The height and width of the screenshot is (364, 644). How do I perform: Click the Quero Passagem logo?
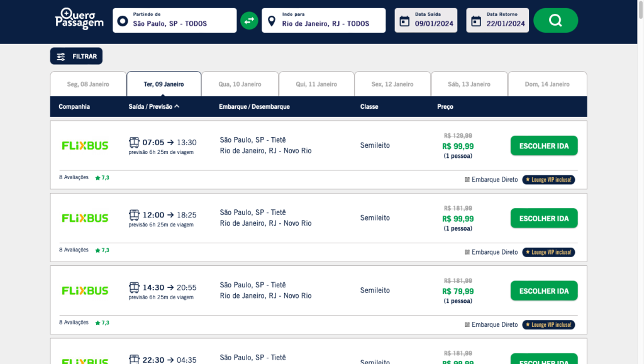pos(79,19)
